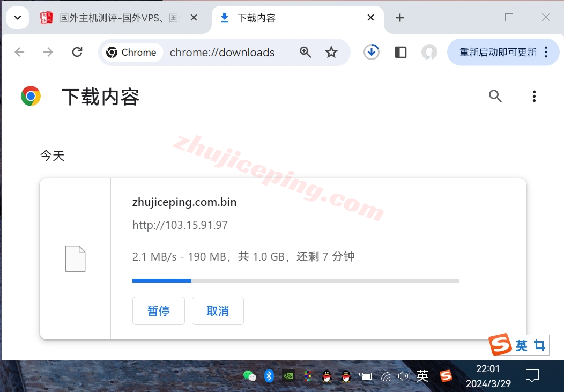Open a new tab with plus button

pos(399,18)
